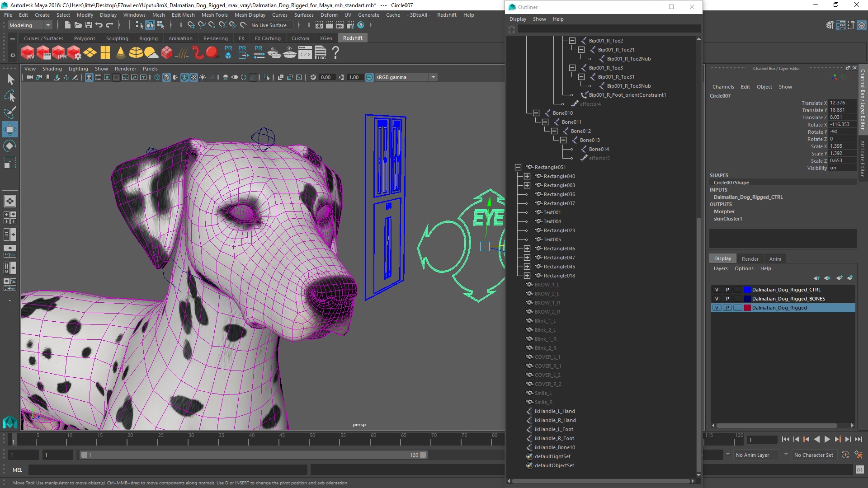Viewport: 868px width, 488px height.
Task: Snap to grids magnet icon
Action: click(191, 25)
